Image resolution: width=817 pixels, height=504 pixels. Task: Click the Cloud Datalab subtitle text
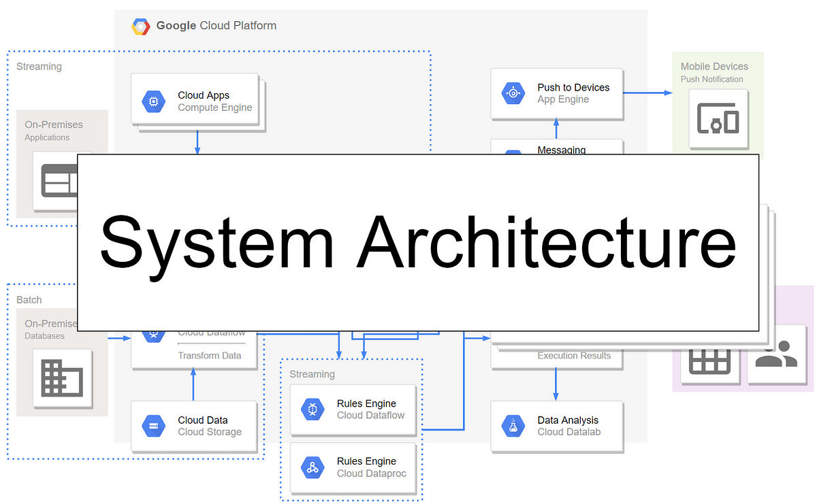(x=569, y=431)
